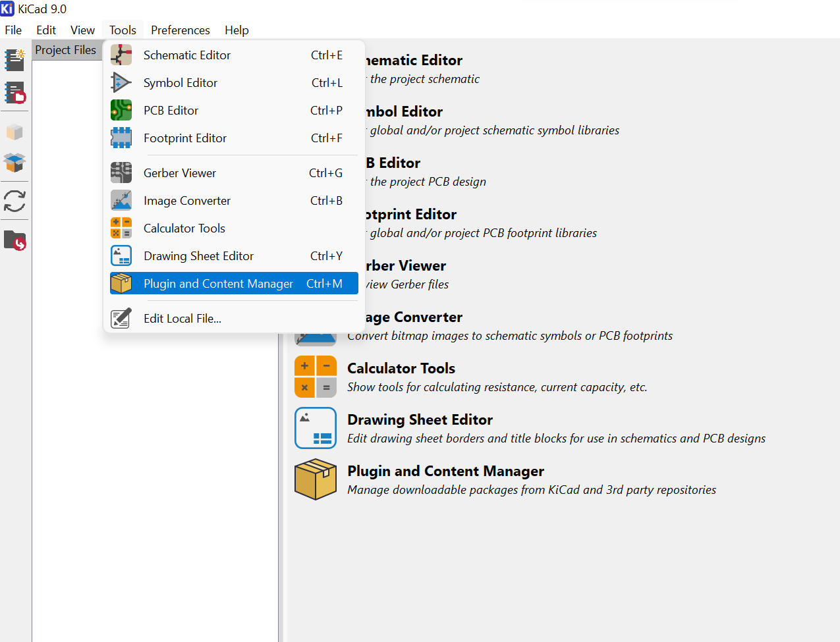Choose Image Converter from the Tools menu
840x642 pixels.
coord(187,201)
